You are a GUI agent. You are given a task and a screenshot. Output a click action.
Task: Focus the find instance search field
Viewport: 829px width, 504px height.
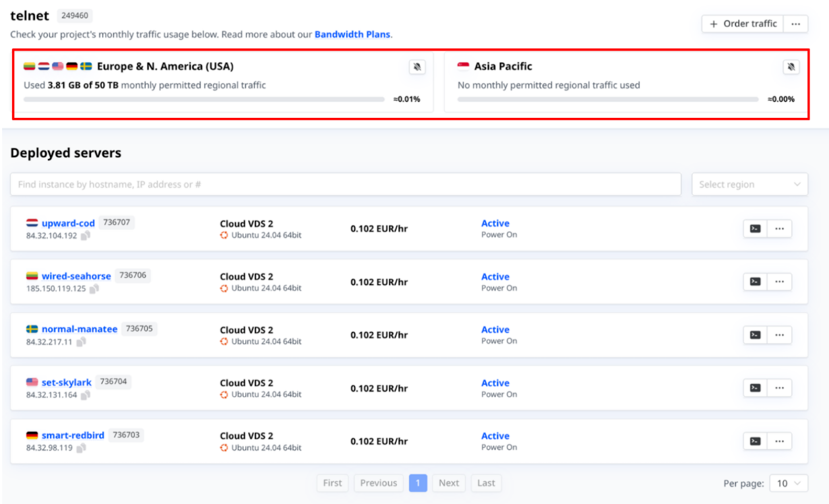pyautogui.click(x=345, y=185)
